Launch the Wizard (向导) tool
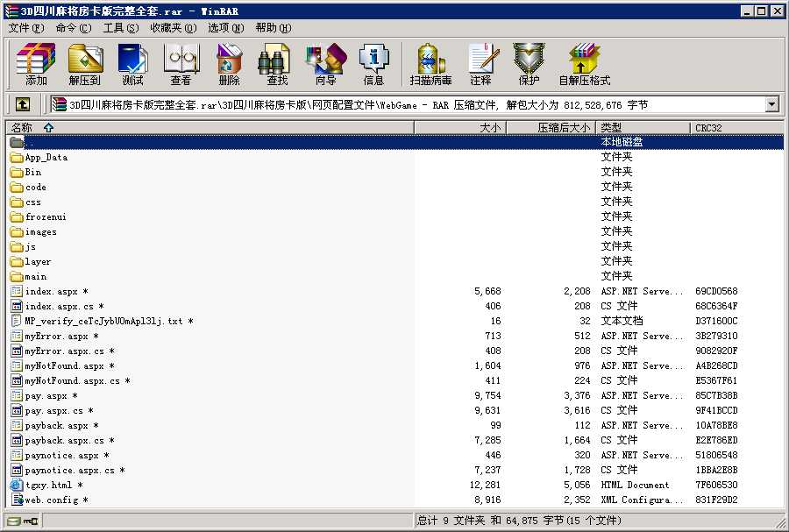The image size is (789, 532). (x=325, y=64)
